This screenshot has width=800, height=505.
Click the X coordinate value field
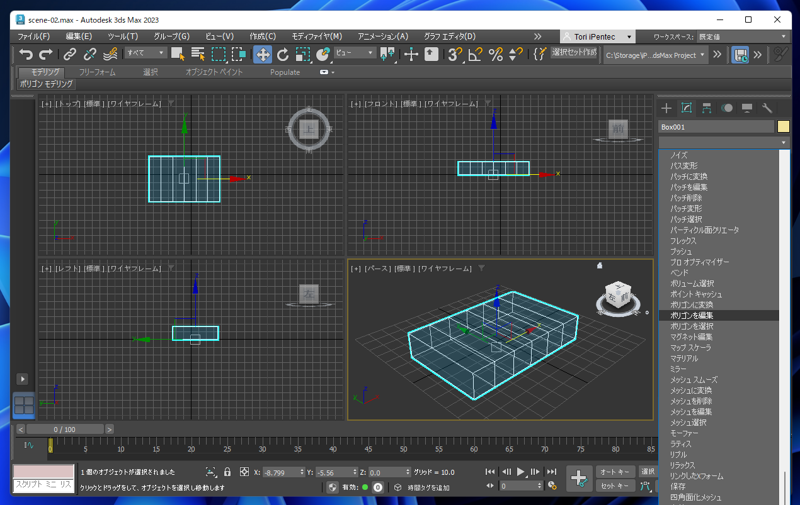(x=280, y=472)
